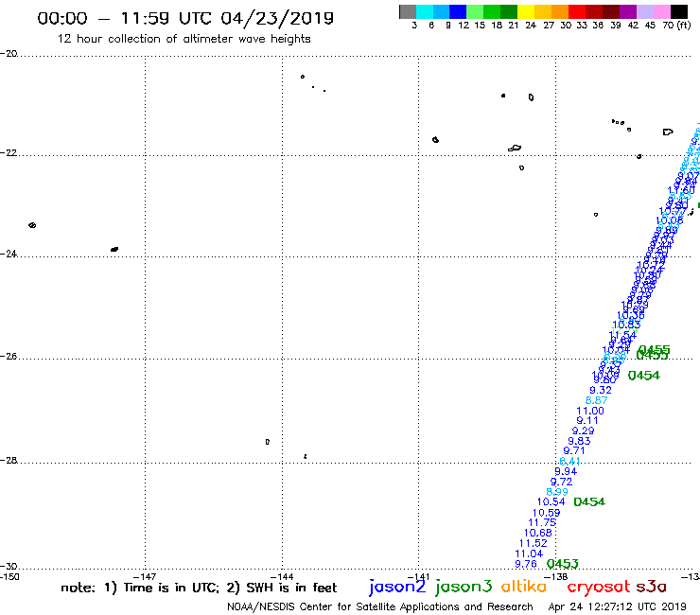The width and height of the screenshot is (700, 615).
Task: Click the jason2 satellite legend label
Action: (x=397, y=588)
